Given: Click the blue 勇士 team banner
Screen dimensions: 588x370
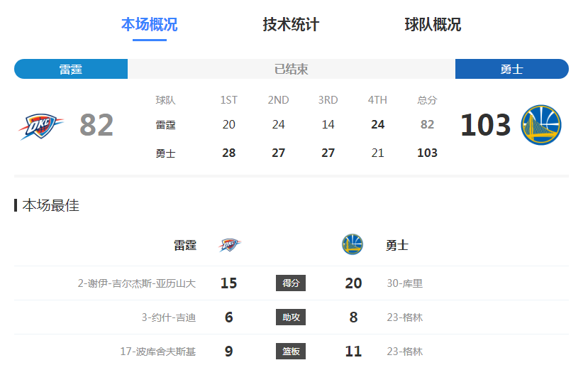Looking at the screenshot, I should (511, 69).
